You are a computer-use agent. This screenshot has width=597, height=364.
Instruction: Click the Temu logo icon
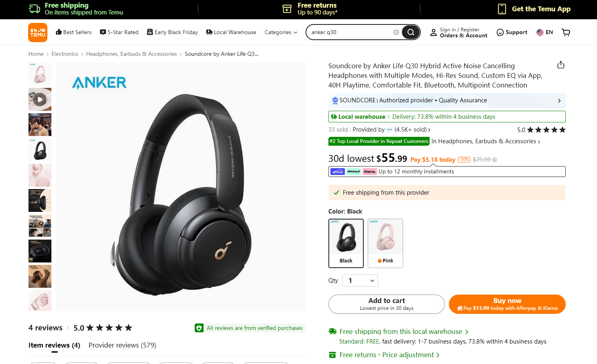click(38, 33)
